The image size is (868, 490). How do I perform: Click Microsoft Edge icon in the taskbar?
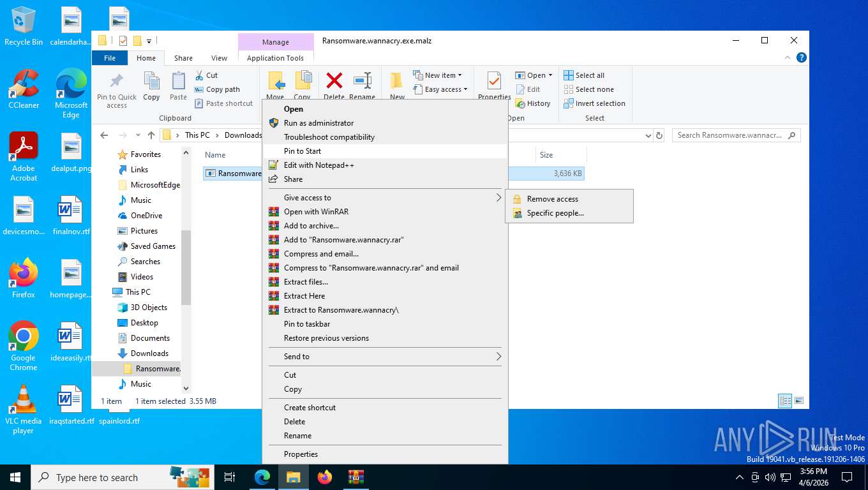pyautogui.click(x=262, y=477)
